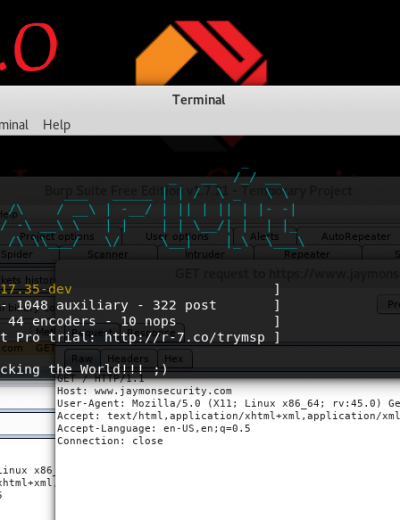
Task: Open the partially visible Terminal menu
Action: coord(14,125)
